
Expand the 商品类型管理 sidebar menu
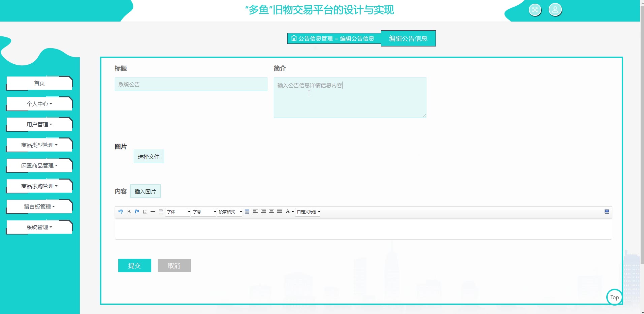[39, 145]
